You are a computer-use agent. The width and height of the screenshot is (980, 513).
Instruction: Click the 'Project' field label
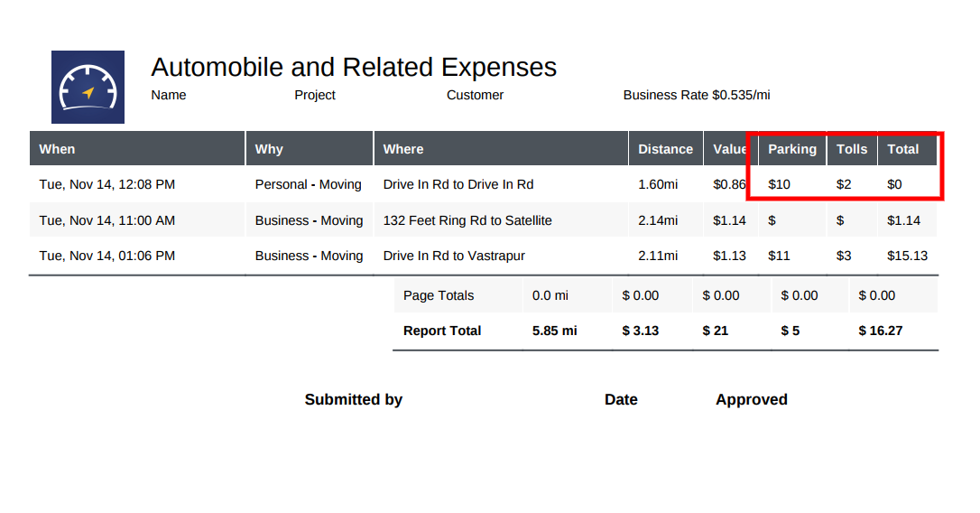315,95
